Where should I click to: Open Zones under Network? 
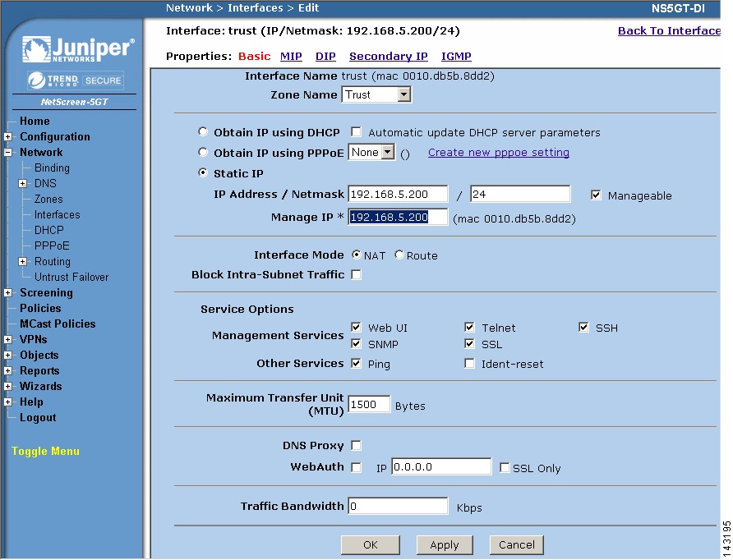pyautogui.click(x=48, y=200)
